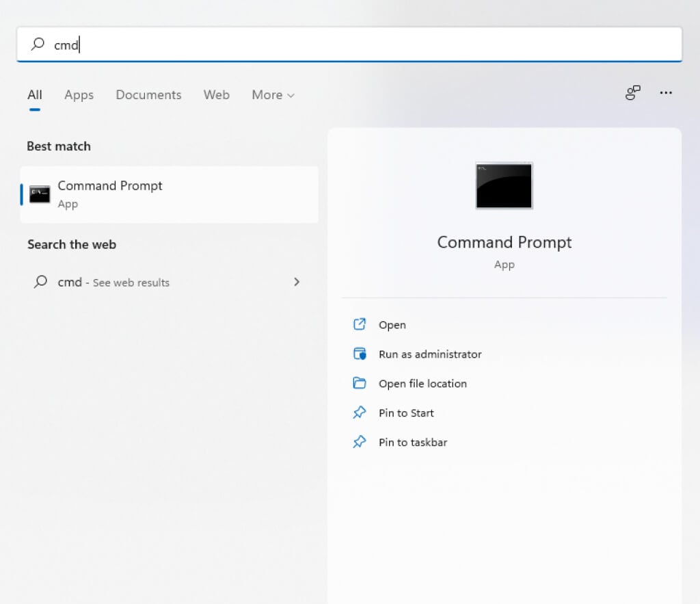Switch to the Apps tab

(79, 95)
